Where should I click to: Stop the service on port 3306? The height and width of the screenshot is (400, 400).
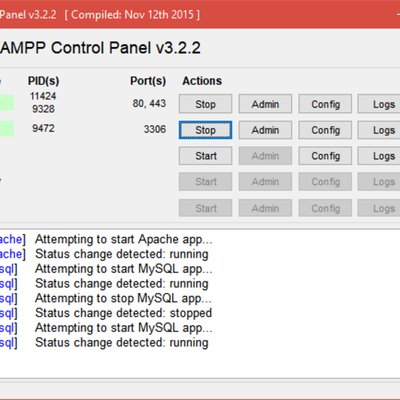point(205,130)
